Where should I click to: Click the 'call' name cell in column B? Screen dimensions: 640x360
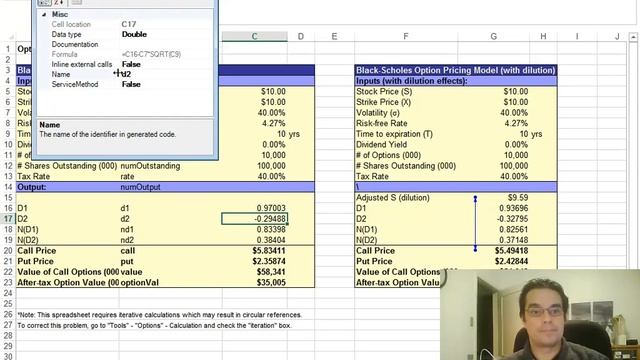point(128,251)
